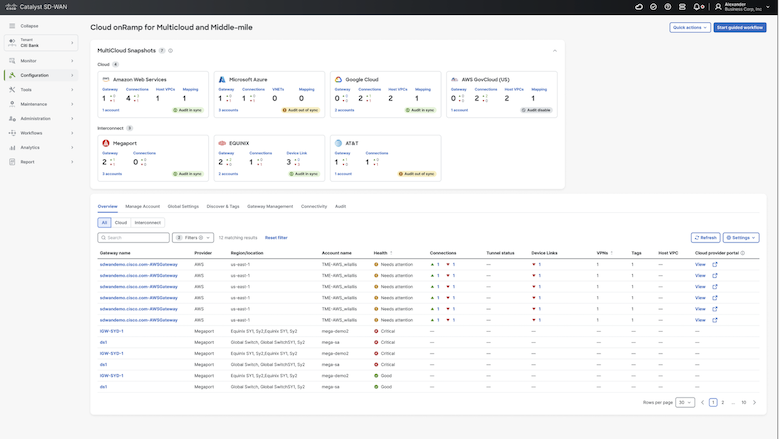780x439 pixels.
Task: Click the Analytics chart icon in sidebar
Action: (x=12, y=147)
